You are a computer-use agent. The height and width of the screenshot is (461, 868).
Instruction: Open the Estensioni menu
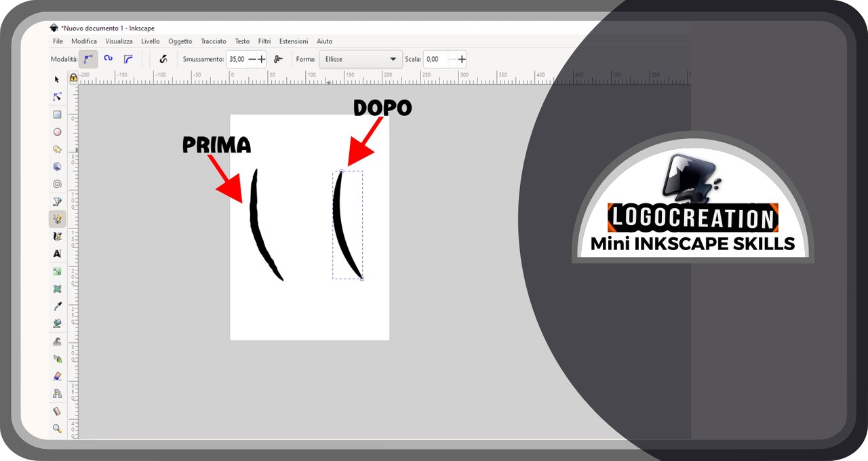(x=294, y=41)
